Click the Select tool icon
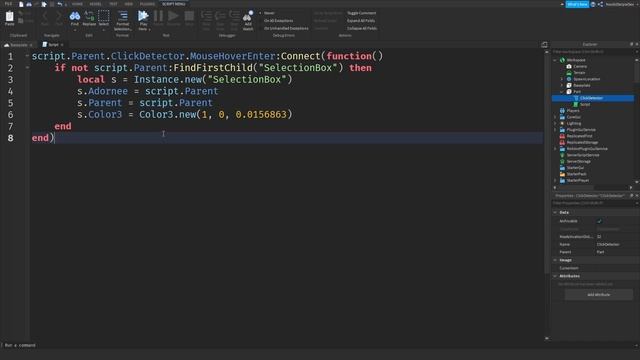The image size is (640, 360). [104, 16]
